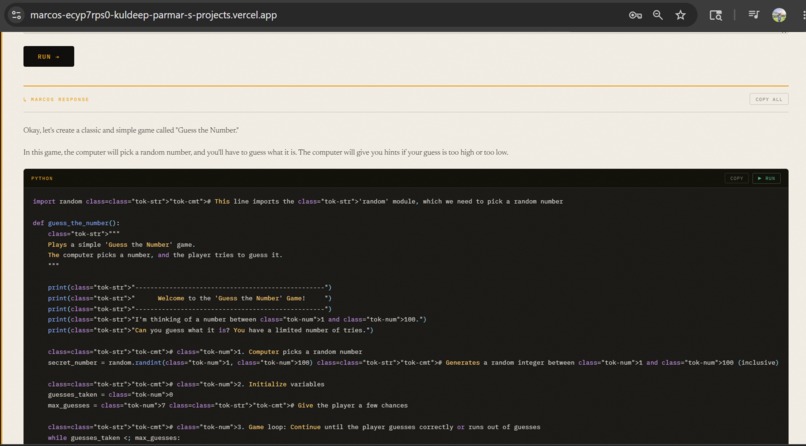Click 'Can you guess what it is?' line
806x446 pixels.
(x=210, y=330)
